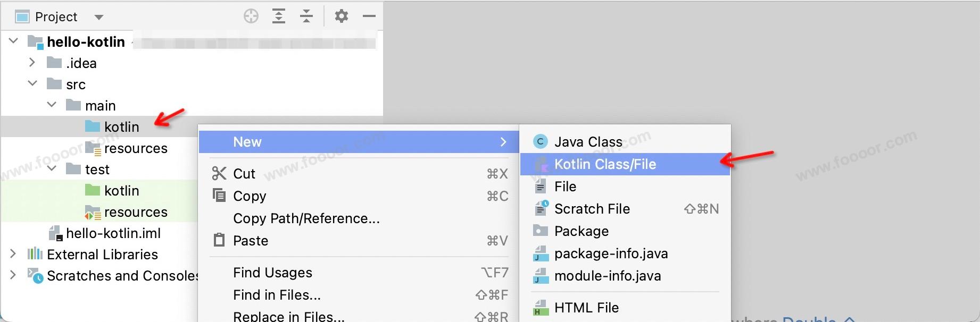Image resolution: width=980 pixels, height=322 pixels.
Task: Click the Expand All toolbar icon
Action: point(279,16)
